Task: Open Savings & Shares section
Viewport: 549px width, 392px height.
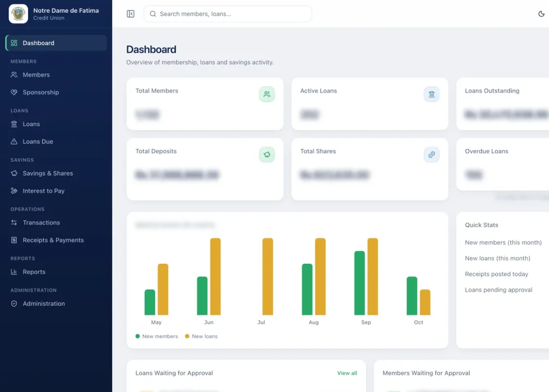Action: tap(56, 174)
